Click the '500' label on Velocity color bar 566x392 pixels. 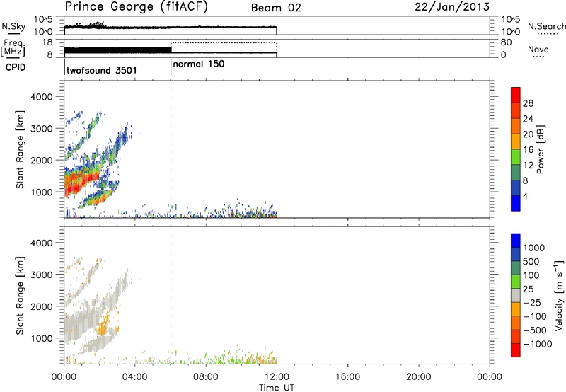click(533, 262)
